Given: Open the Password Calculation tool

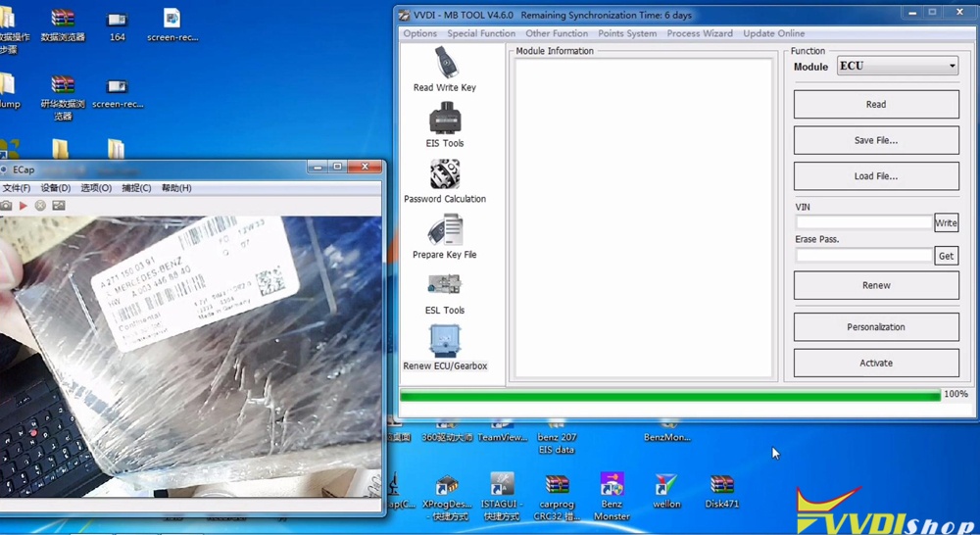Looking at the screenshot, I should [x=444, y=180].
